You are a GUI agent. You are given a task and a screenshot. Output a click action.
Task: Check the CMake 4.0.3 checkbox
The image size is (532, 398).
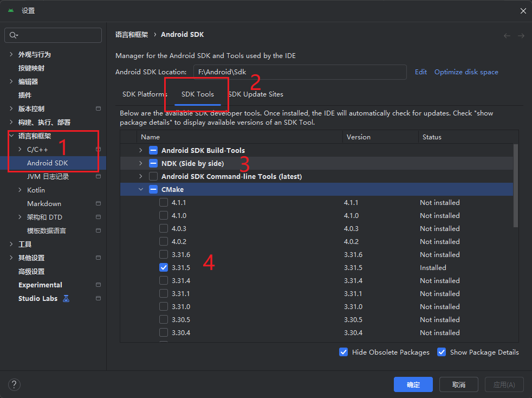point(164,228)
